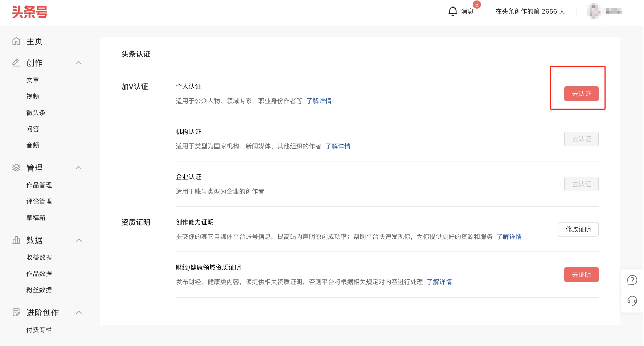This screenshot has width=644, height=346.
Task: Click the blurred username in the header
Action: pyautogui.click(x=614, y=11)
